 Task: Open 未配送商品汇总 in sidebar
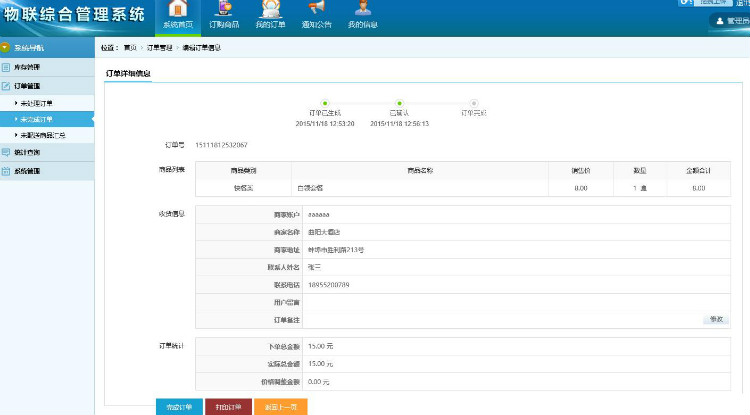click(x=42, y=135)
